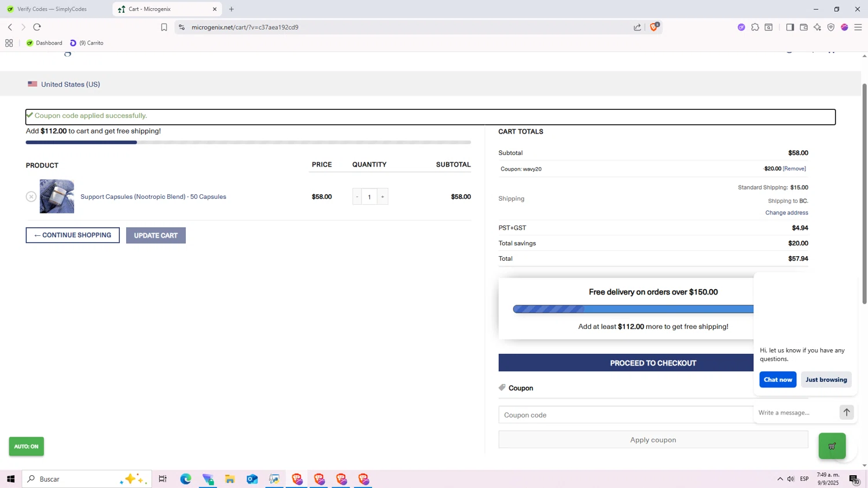Open site information icon in address bar
868x488 pixels.
182,27
